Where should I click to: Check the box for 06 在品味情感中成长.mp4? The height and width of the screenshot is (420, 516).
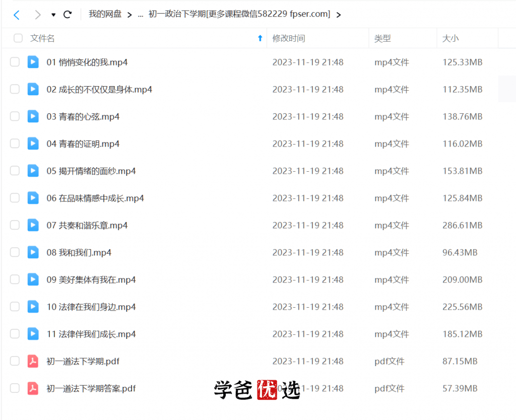tap(15, 198)
